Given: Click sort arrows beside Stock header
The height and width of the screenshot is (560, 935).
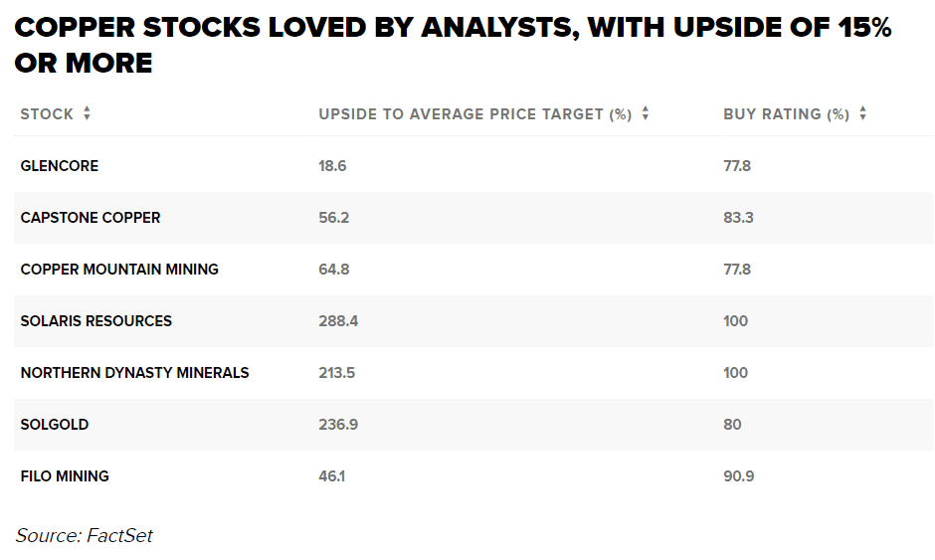Looking at the screenshot, I should (87, 114).
